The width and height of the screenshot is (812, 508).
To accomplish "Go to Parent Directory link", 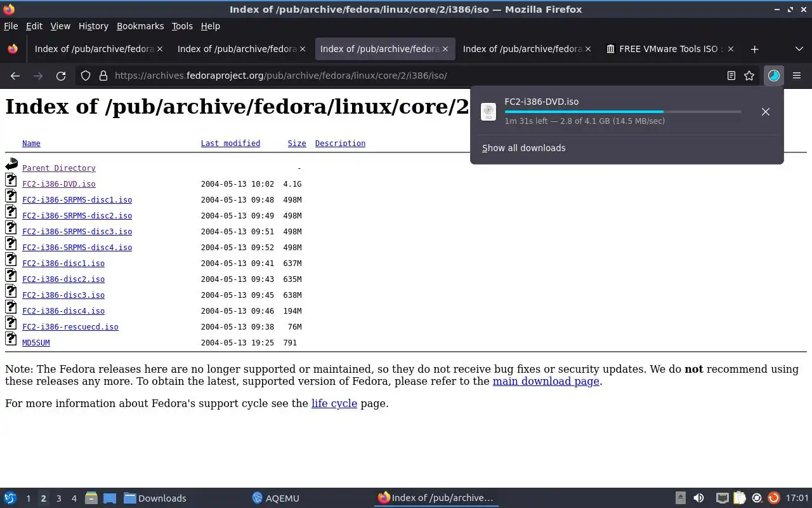I will coord(59,168).
